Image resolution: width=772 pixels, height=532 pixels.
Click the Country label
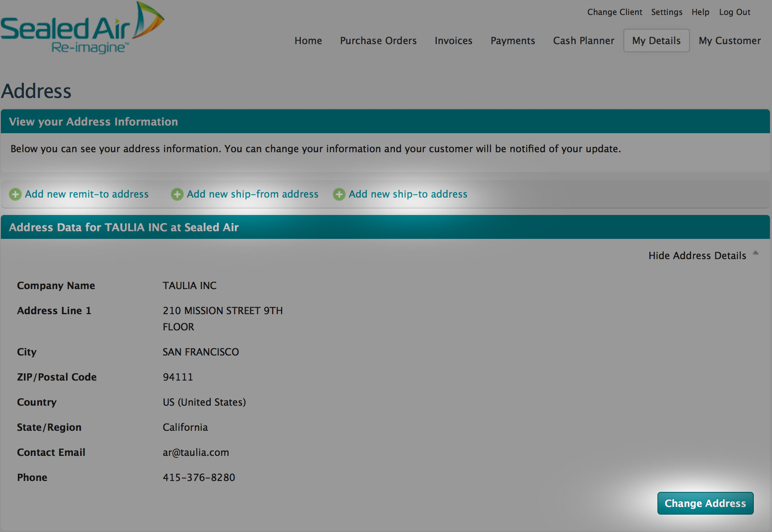[37, 402]
